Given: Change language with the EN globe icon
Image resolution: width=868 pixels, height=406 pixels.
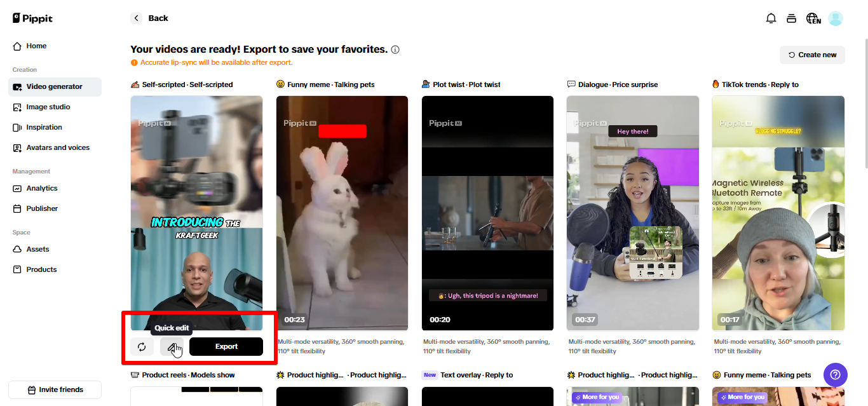Looking at the screenshot, I should coord(813,18).
